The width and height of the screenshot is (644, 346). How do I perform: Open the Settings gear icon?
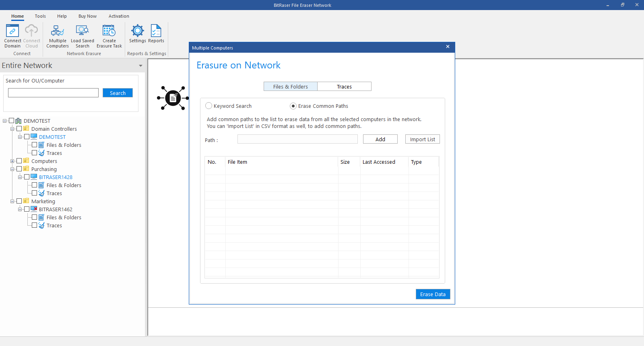(138, 31)
